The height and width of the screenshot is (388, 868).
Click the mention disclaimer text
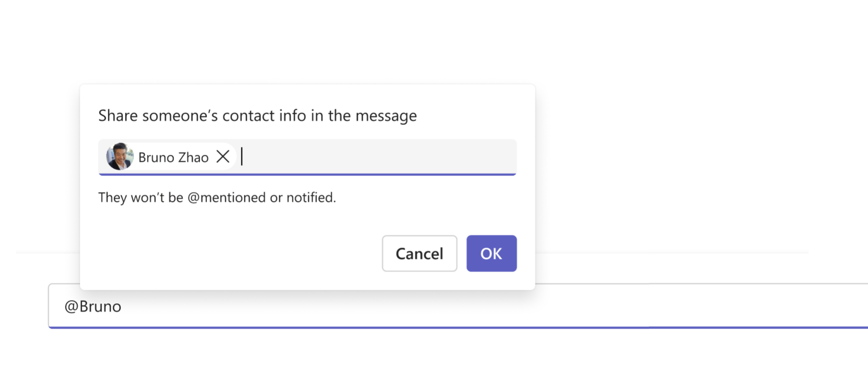point(217,197)
